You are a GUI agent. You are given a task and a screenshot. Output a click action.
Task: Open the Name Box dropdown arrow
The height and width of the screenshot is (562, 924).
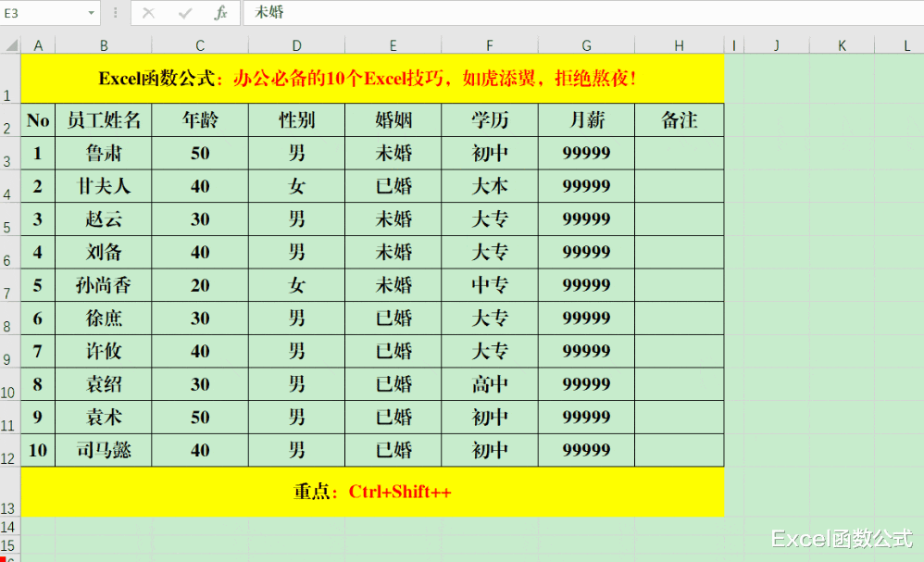click(x=90, y=13)
